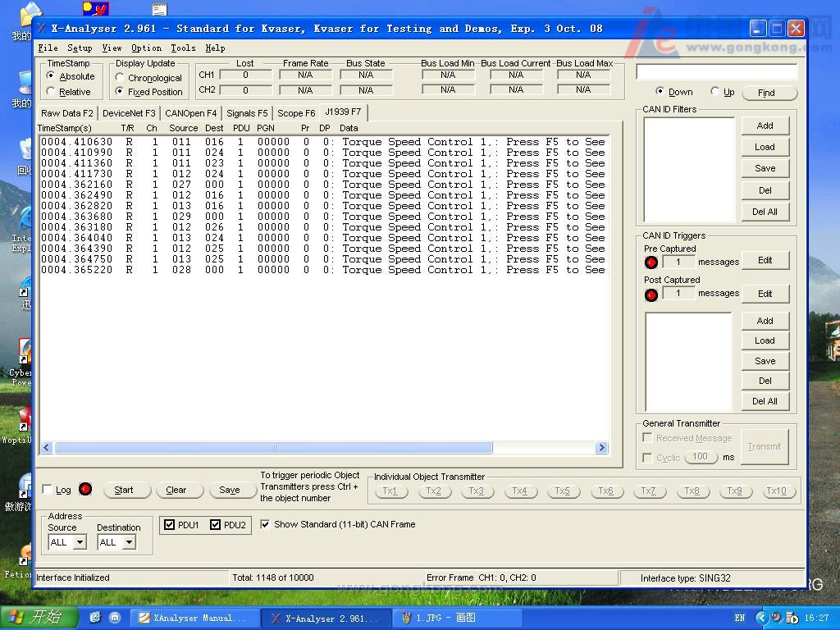Click the EN language indicator in tray
840x630 pixels.
coord(740,618)
